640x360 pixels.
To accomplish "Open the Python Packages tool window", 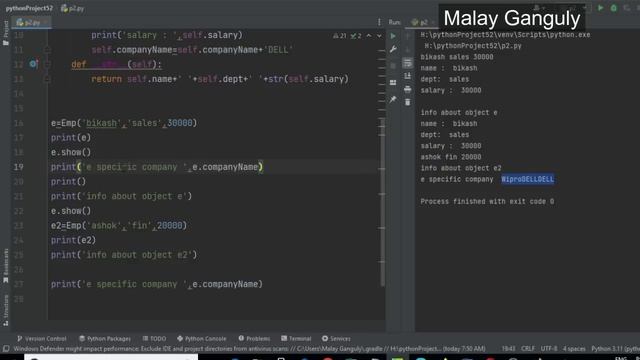I will point(105,339).
